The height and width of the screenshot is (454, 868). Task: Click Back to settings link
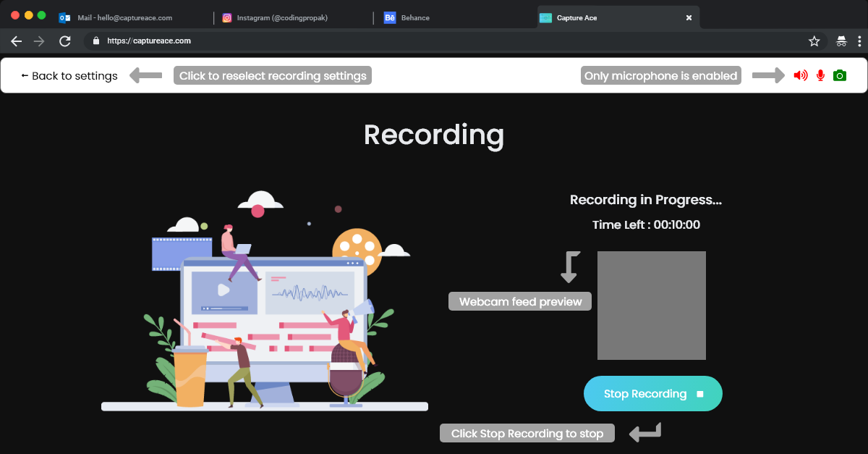pyautogui.click(x=69, y=76)
